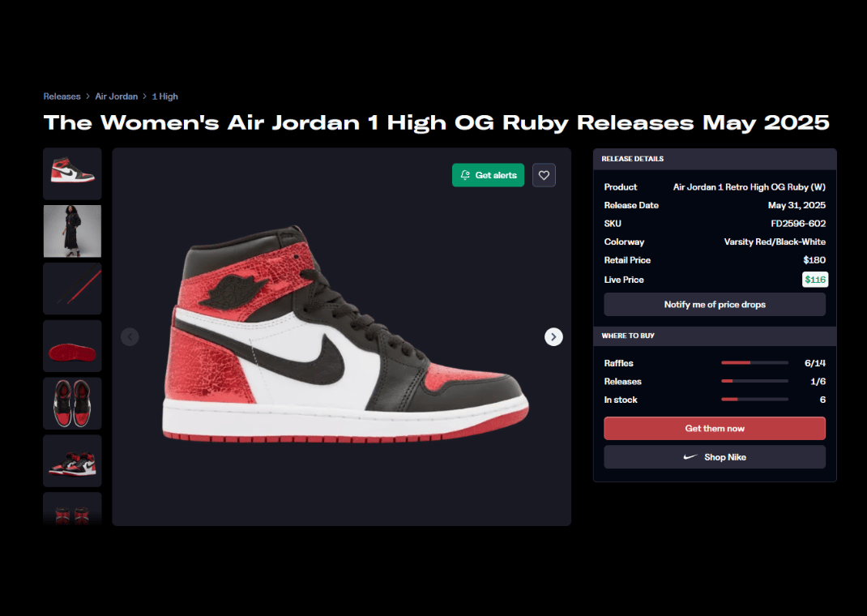867x616 pixels.
Task: Click the Get them now button
Action: (715, 429)
